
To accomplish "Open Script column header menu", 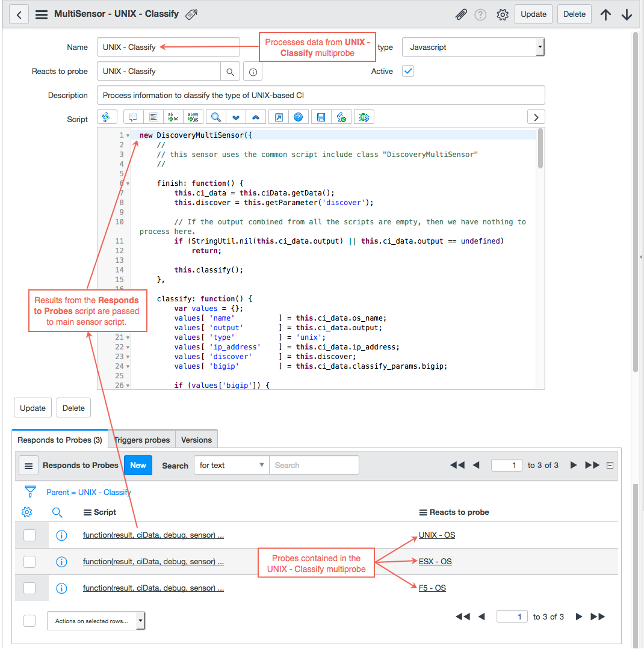I will [x=87, y=512].
